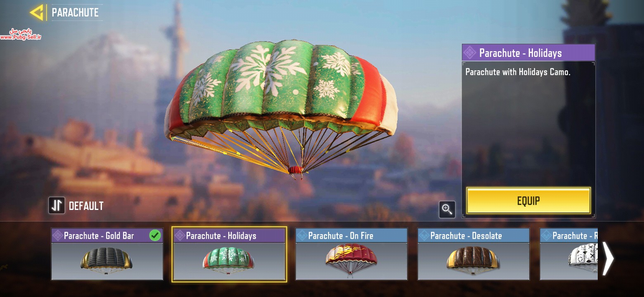This screenshot has height=297, width=644.
Task: Pick the Parachute - Desolate thumbnail
Action: 474,254
